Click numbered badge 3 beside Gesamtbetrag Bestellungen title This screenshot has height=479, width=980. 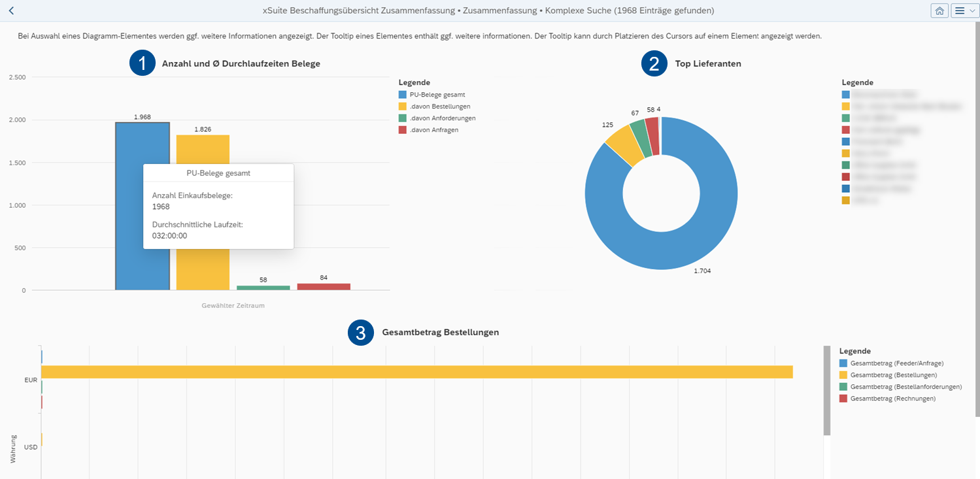tap(360, 333)
